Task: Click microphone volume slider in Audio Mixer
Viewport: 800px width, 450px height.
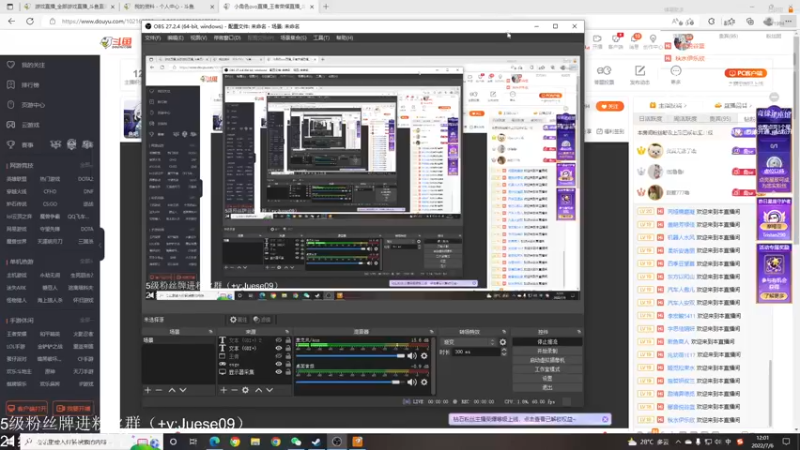Action: click(x=351, y=356)
